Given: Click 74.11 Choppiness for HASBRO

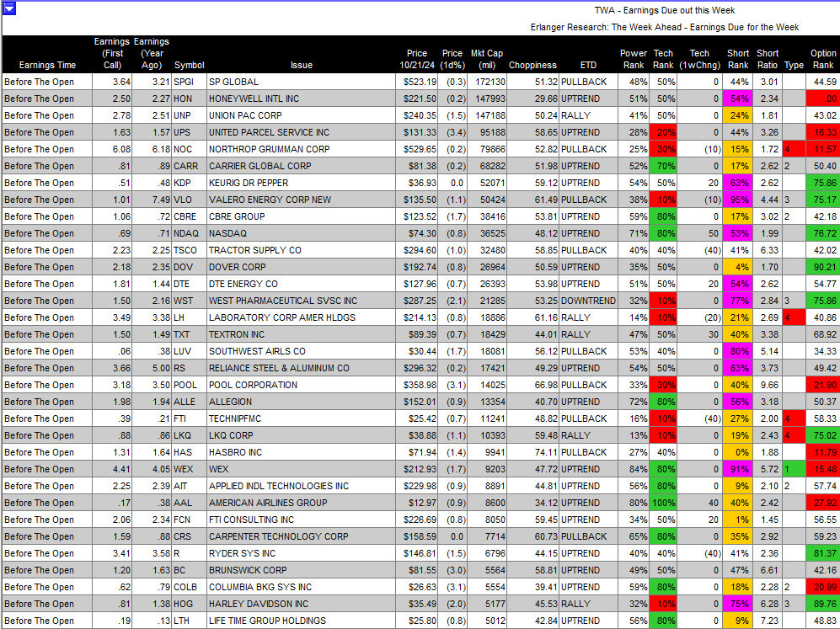Looking at the screenshot, I should [532, 453].
